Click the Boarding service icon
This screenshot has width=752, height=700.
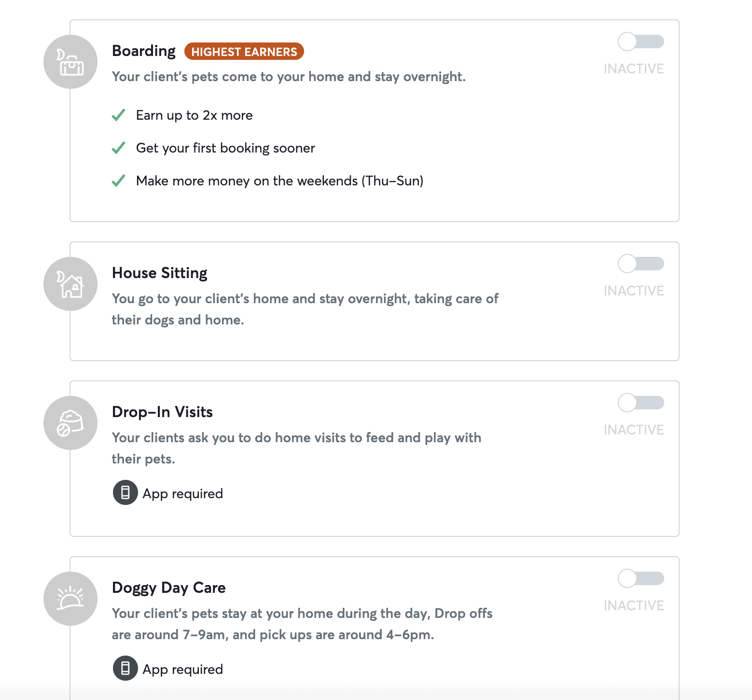click(x=70, y=62)
